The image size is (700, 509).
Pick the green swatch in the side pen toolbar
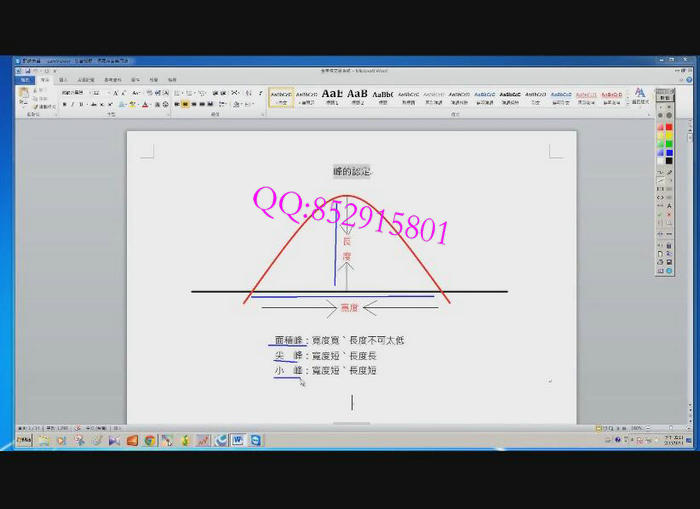coord(669,145)
